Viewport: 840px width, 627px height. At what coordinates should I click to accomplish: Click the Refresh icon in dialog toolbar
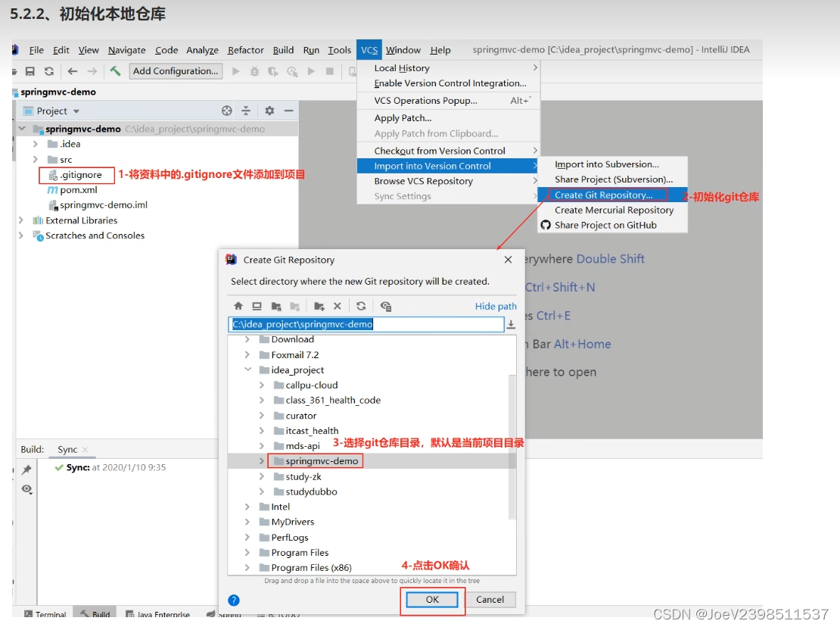click(x=361, y=306)
